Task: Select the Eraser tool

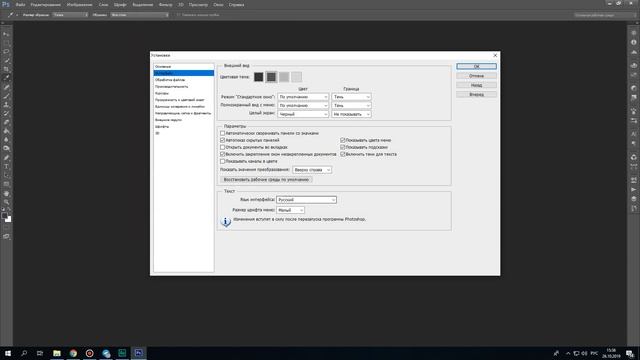Action: tap(6, 122)
